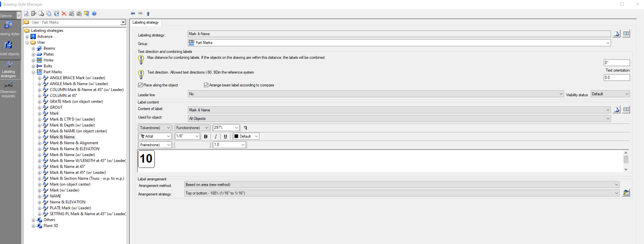
Task: Click the new document with plus icon
Action: pyautogui.click(x=41, y=14)
